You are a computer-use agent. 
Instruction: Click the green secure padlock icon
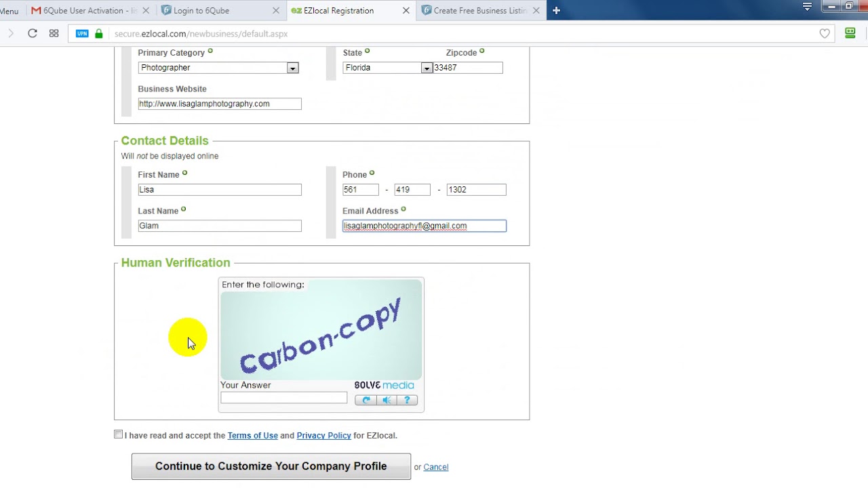point(99,33)
